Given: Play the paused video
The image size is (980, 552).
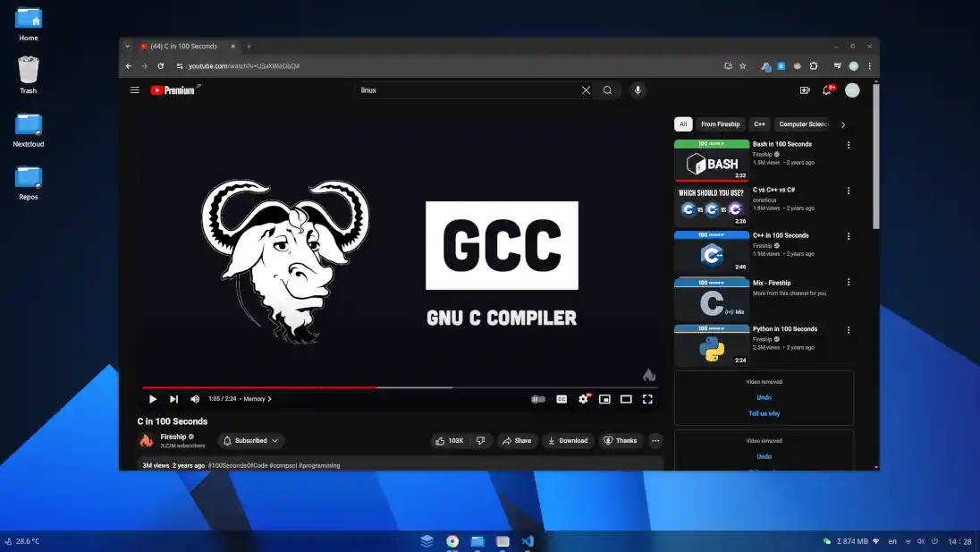Looking at the screenshot, I should click(x=153, y=399).
